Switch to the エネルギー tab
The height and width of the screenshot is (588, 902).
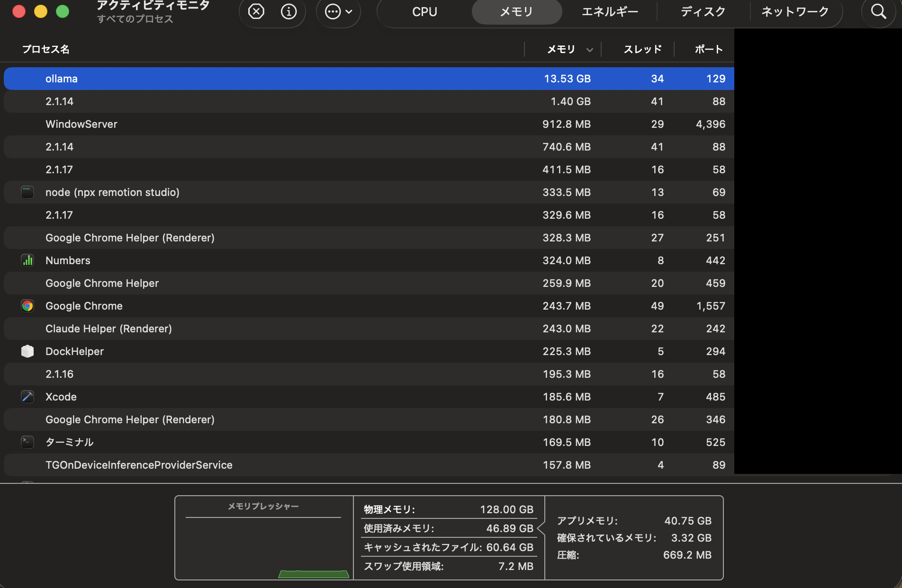[609, 11]
